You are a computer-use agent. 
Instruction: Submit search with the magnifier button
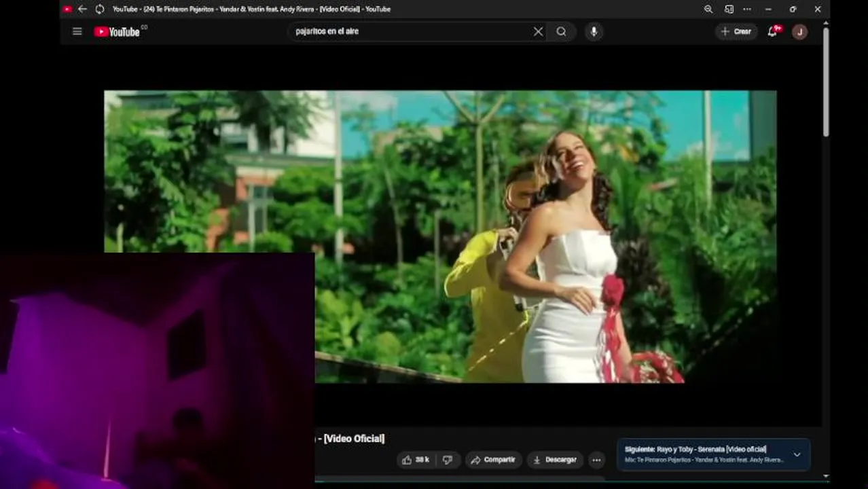(561, 31)
